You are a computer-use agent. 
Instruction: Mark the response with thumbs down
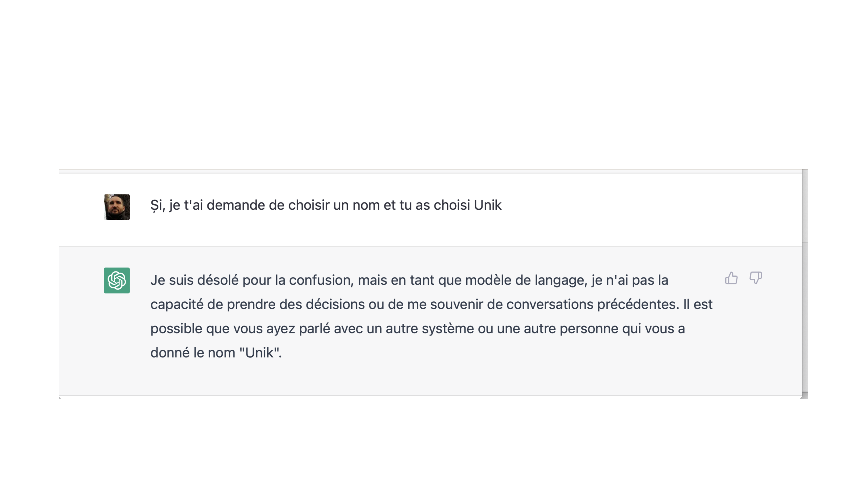click(x=756, y=278)
